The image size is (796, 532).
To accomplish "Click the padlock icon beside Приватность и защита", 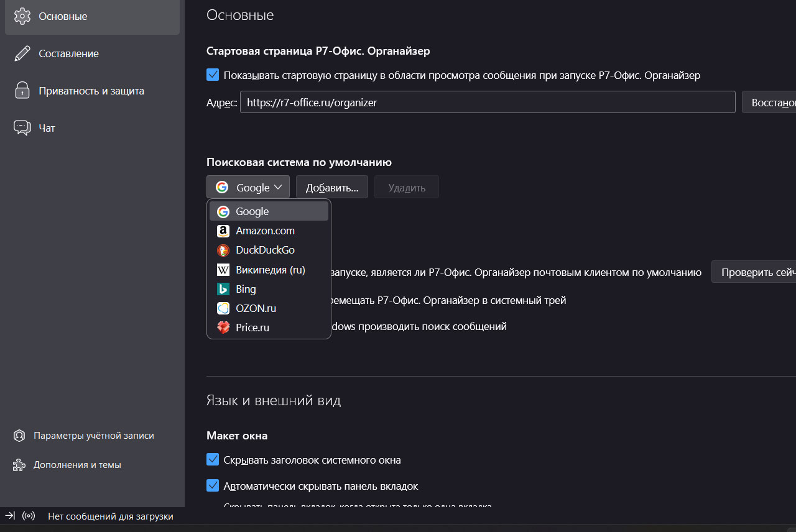I will pos(22,91).
